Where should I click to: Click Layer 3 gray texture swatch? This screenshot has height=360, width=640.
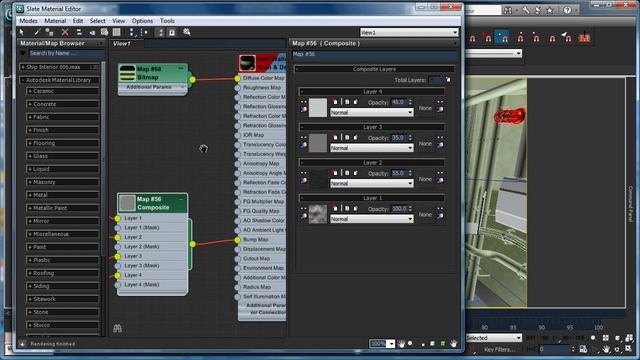click(318, 143)
